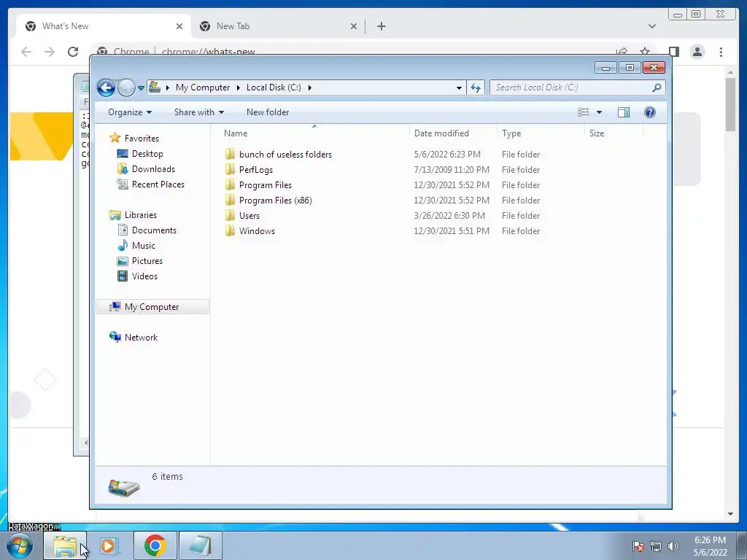
Task: Click Notepad taskbar icon
Action: pyautogui.click(x=201, y=545)
